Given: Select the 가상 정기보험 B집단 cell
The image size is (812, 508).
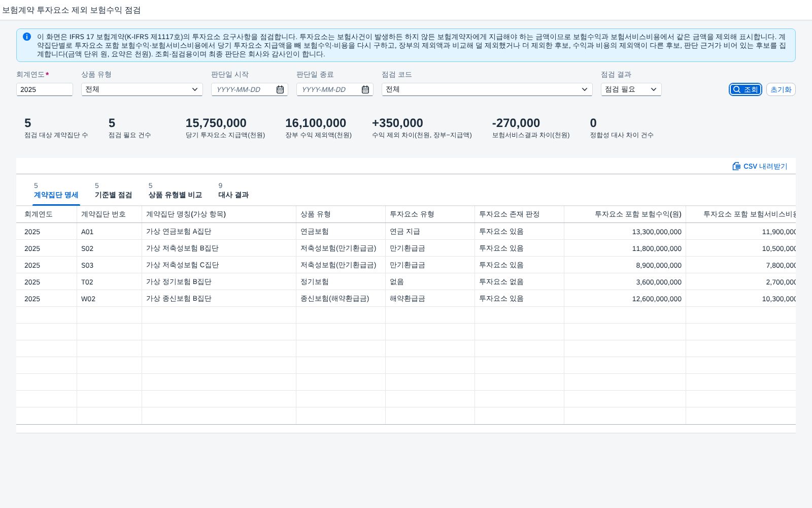Looking at the screenshot, I should pyautogui.click(x=219, y=282).
